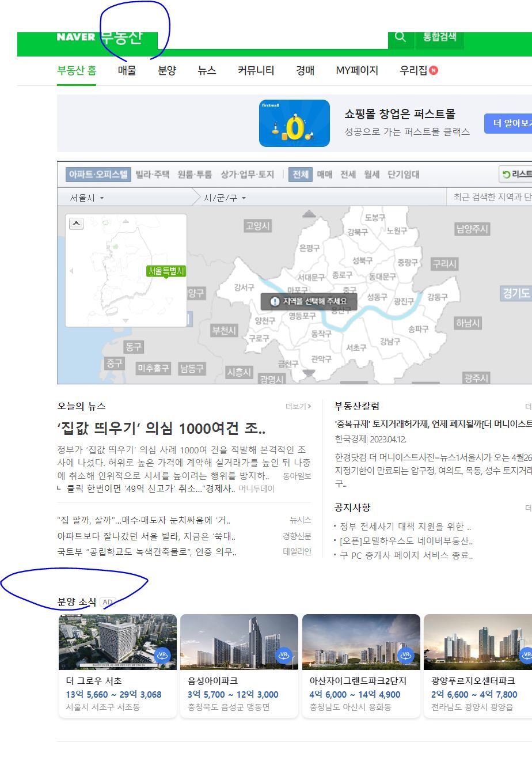Image resolution: width=532 pixels, height=776 pixels.
Task: Click the 남양주시 map label
Action: (x=472, y=229)
